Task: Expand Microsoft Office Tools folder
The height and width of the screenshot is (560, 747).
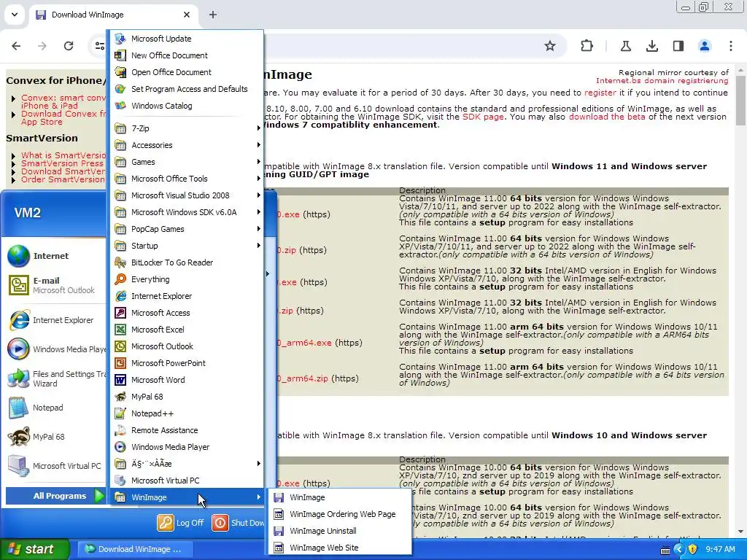Action: click(x=187, y=179)
